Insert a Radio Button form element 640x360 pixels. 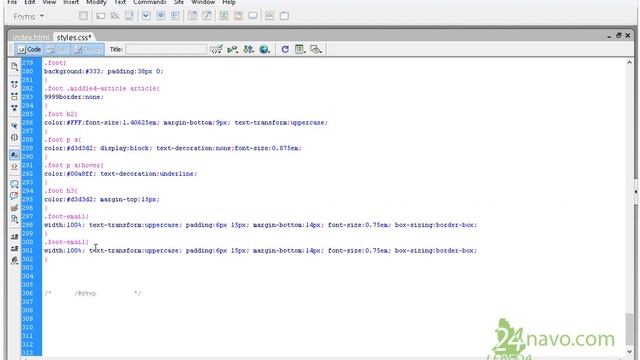161,16
